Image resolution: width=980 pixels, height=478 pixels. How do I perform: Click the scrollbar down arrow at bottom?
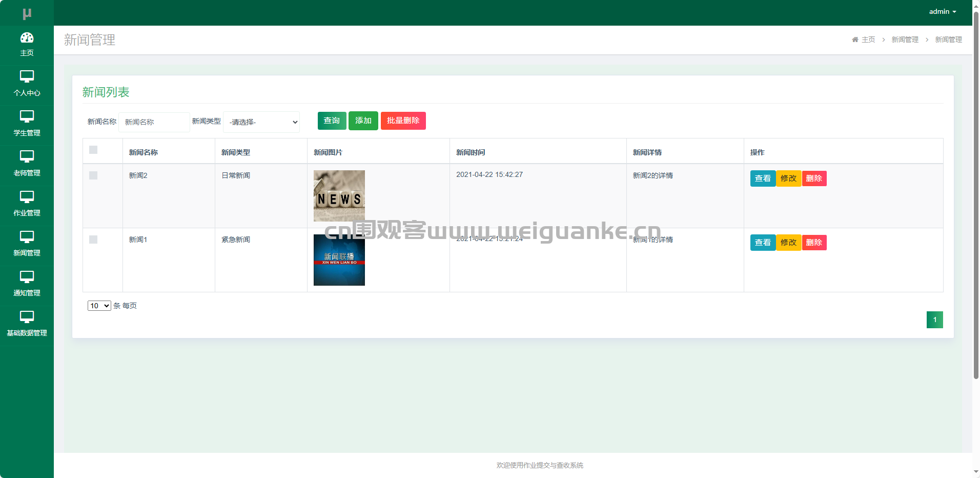tap(976, 473)
